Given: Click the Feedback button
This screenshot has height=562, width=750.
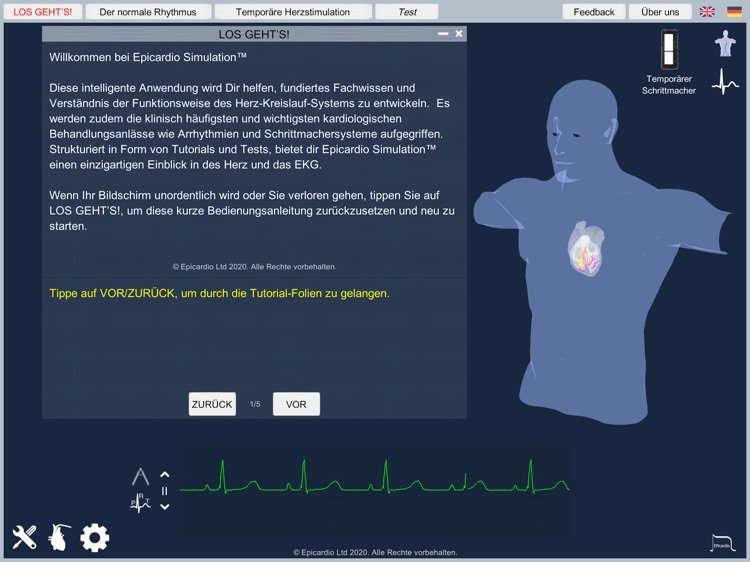Looking at the screenshot, I should pyautogui.click(x=594, y=12).
